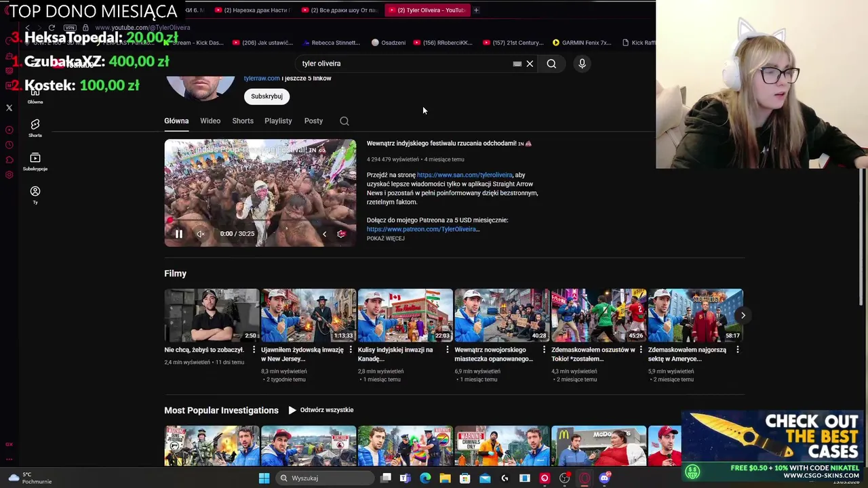The image size is (868, 488).
Task: Open Microsoft Store from the taskbar
Action: (x=465, y=479)
